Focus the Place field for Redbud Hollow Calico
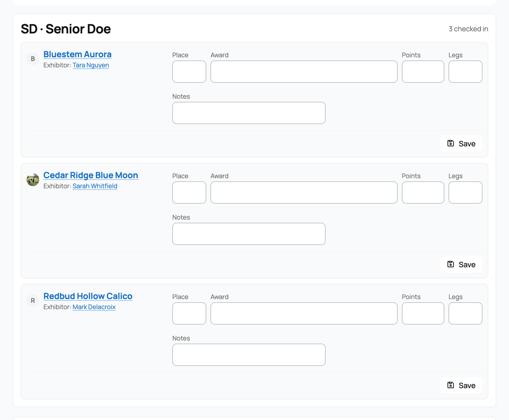The width and height of the screenshot is (509, 420). pyautogui.click(x=189, y=313)
